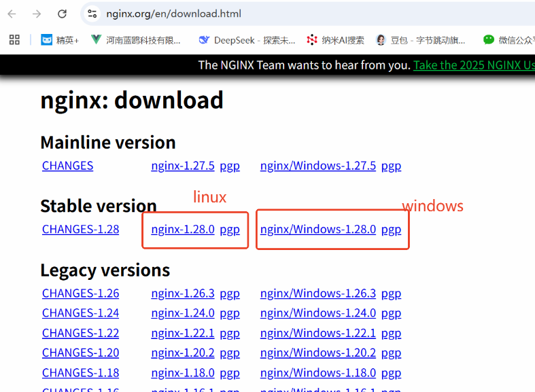Download nginx/Windows-1.27.5

coord(318,166)
